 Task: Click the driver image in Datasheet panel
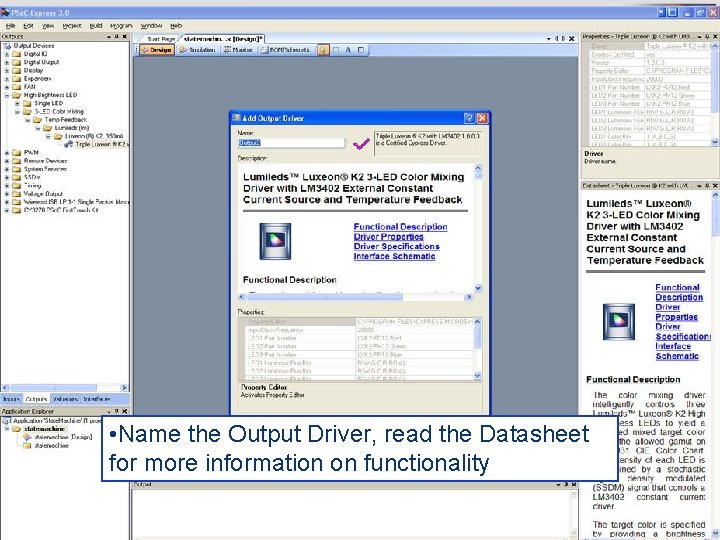click(619, 321)
